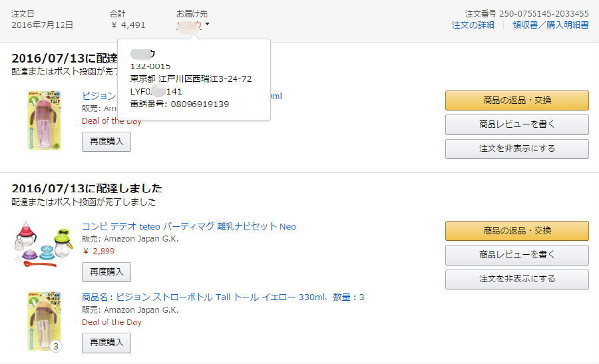Viewport: 599px width, 364px height.
Task: Click the phone number in address popup
Action: click(200, 104)
